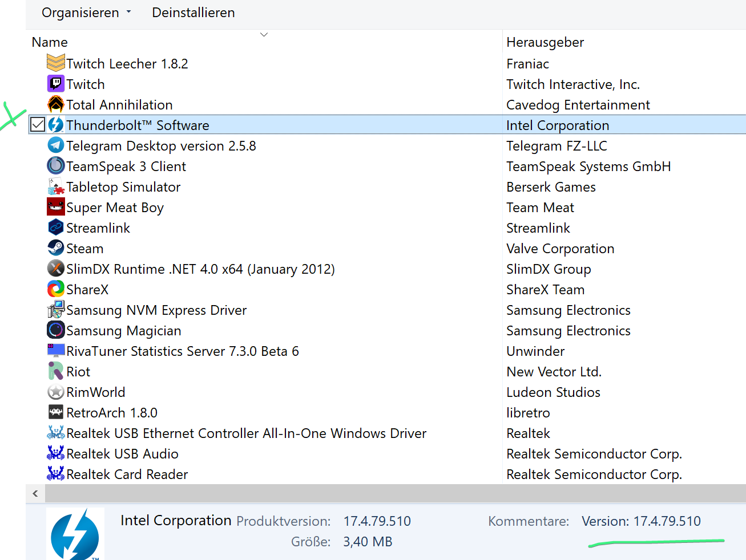Open the Organisieren dropdown menu

click(x=86, y=13)
